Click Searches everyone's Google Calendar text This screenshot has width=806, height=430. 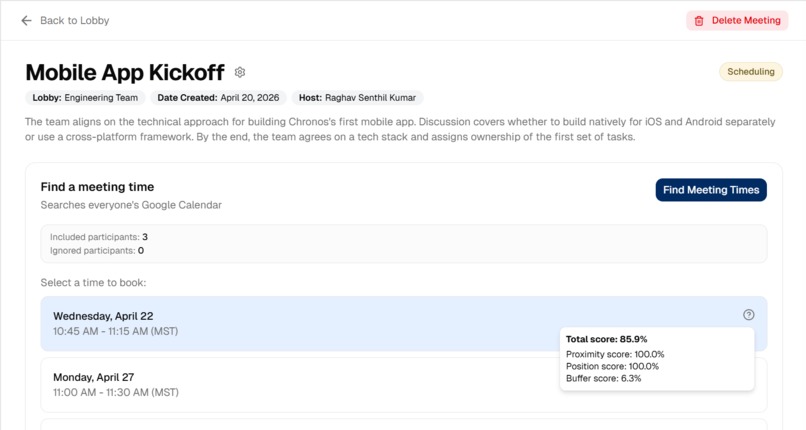[x=131, y=205]
